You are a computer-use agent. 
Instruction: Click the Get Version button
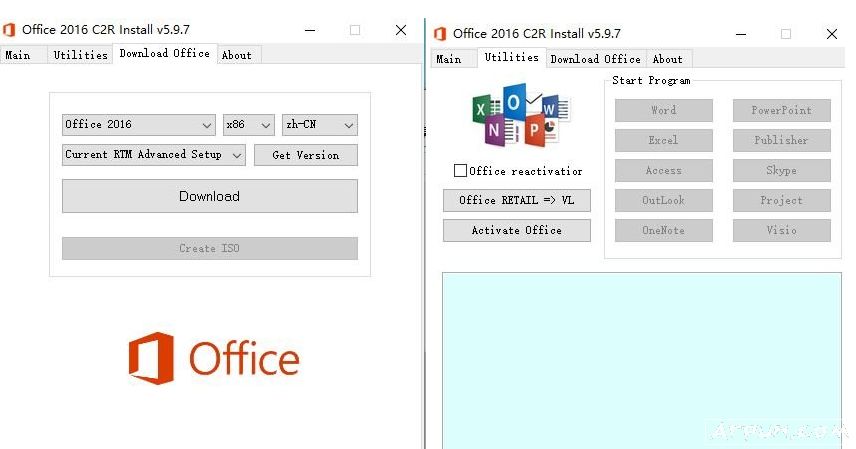pos(306,155)
